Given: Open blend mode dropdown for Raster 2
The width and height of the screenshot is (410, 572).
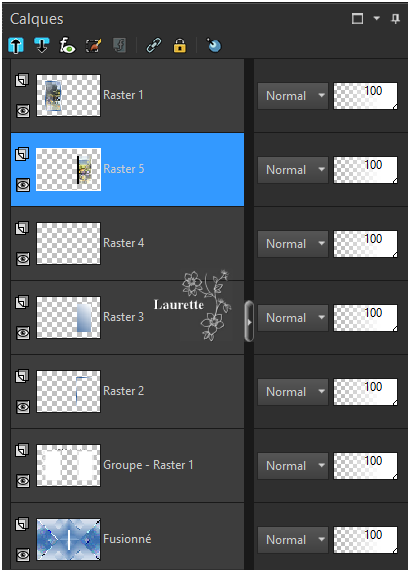Looking at the screenshot, I should coord(293,392).
